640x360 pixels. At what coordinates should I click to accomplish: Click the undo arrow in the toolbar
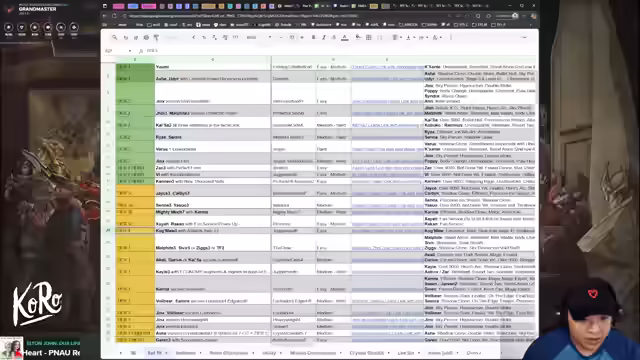point(126,37)
